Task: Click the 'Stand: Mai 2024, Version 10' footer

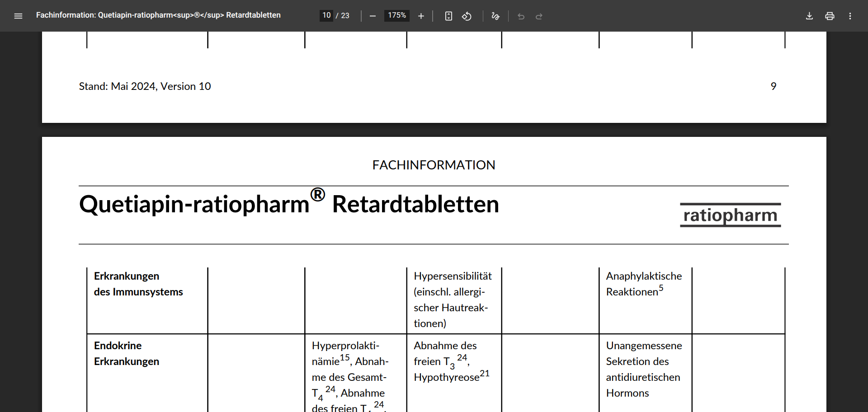Action: point(145,86)
